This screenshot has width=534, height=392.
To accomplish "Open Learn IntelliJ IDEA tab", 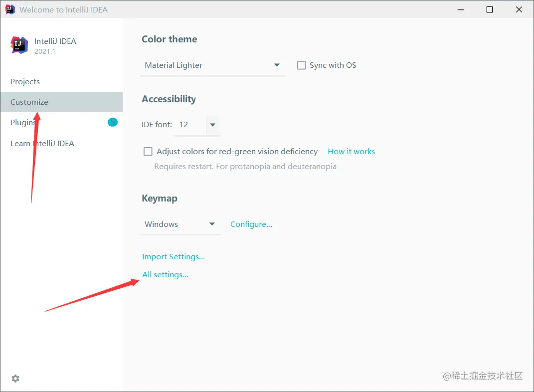I will 61,143.
